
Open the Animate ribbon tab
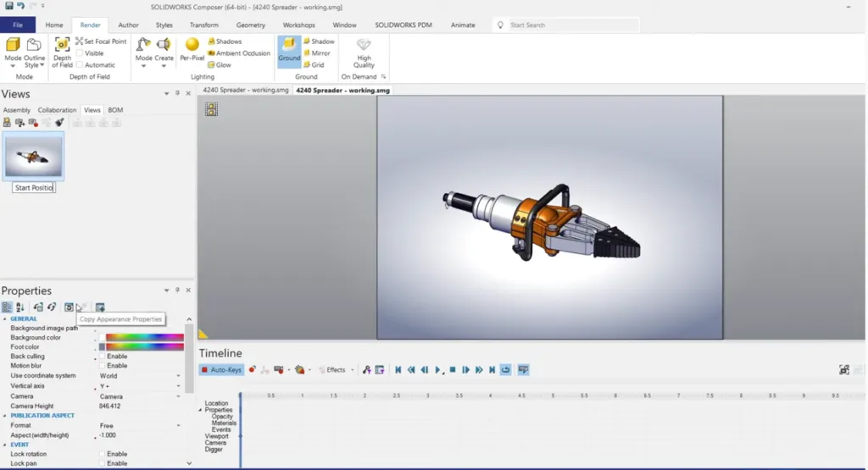(x=463, y=25)
